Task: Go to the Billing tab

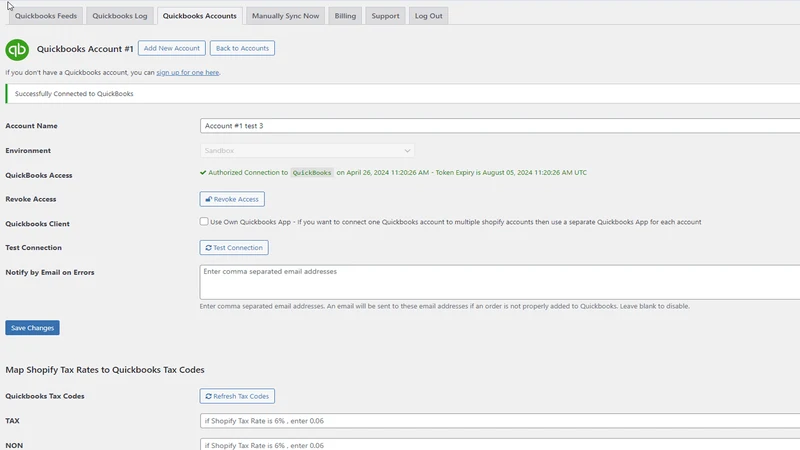Action: pyautogui.click(x=345, y=16)
